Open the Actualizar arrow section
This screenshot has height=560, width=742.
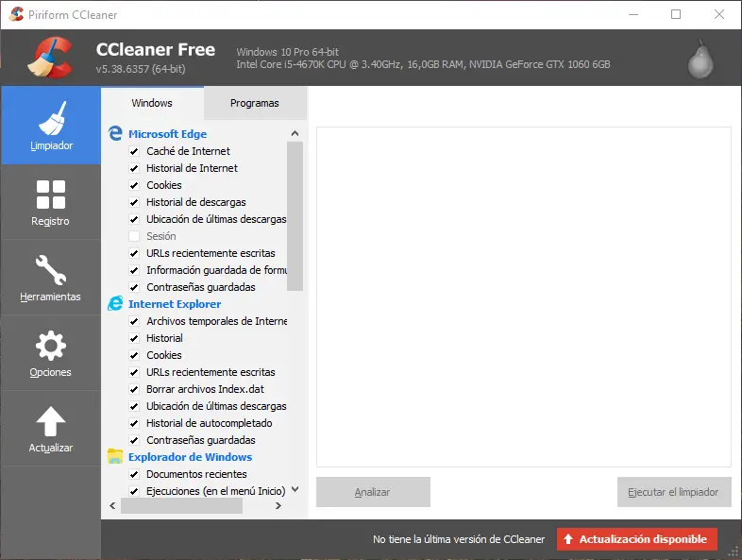(51, 429)
